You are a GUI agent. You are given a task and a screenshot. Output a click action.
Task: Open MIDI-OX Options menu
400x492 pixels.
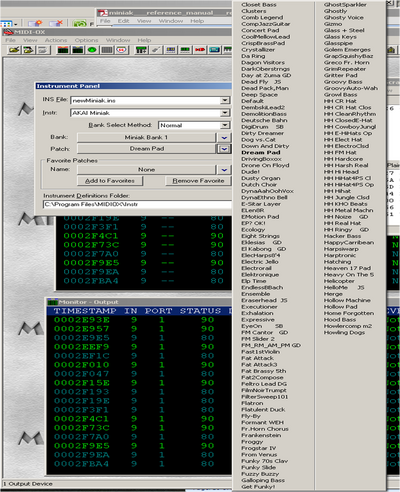[x=86, y=40]
